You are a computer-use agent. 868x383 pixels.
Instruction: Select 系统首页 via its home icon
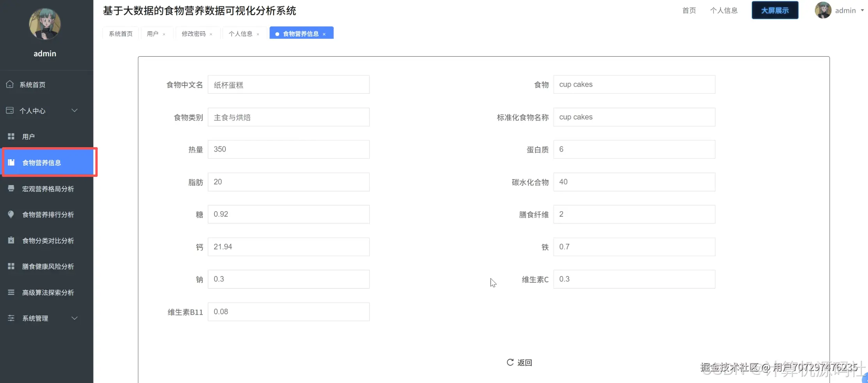tap(10, 84)
